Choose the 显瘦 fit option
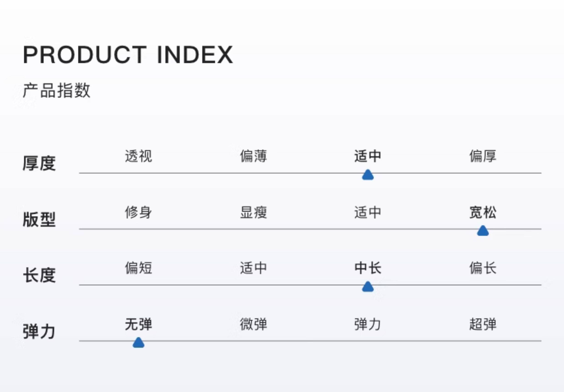This screenshot has height=392, width=564. tap(253, 212)
